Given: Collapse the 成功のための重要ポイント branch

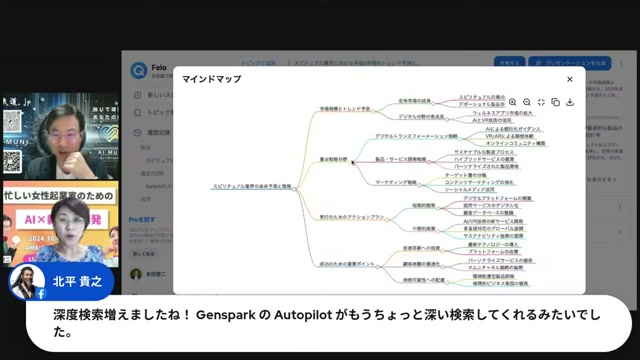Looking at the screenshot, I should click(x=378, y=267).
